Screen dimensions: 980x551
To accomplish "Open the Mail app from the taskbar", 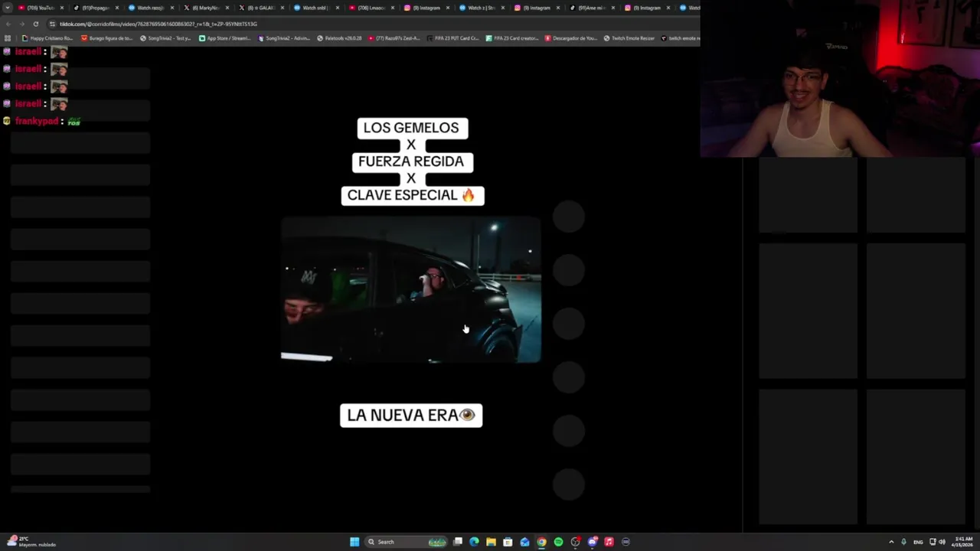I will tap(524, 542).
